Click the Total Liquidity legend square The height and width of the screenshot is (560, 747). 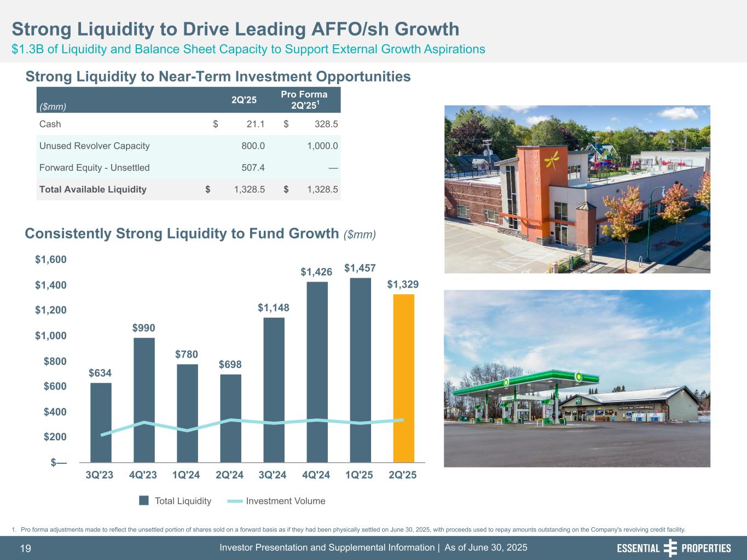144,500
